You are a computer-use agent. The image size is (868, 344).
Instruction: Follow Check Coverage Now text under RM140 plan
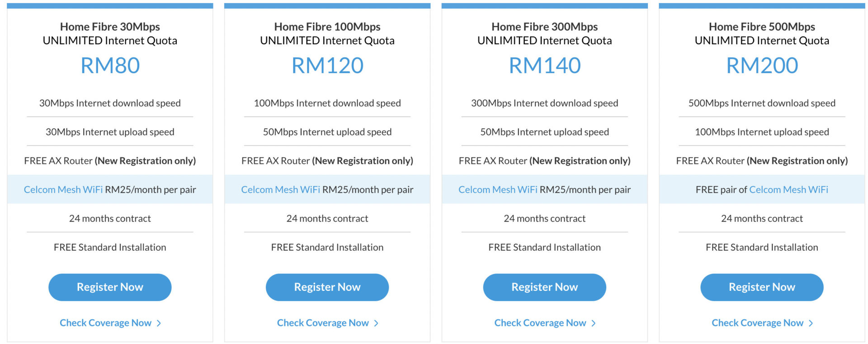540,323
